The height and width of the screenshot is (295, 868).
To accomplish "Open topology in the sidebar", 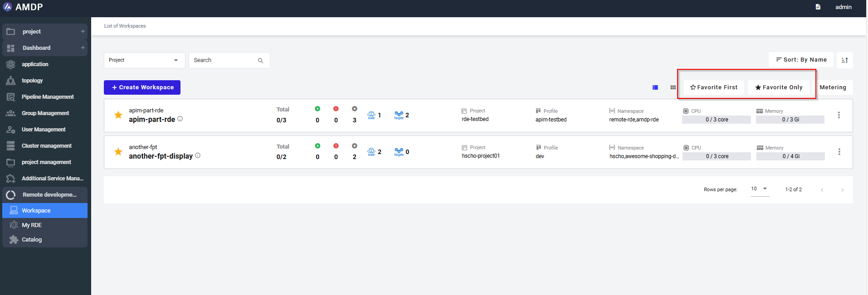I will click(x=32, y=81).
